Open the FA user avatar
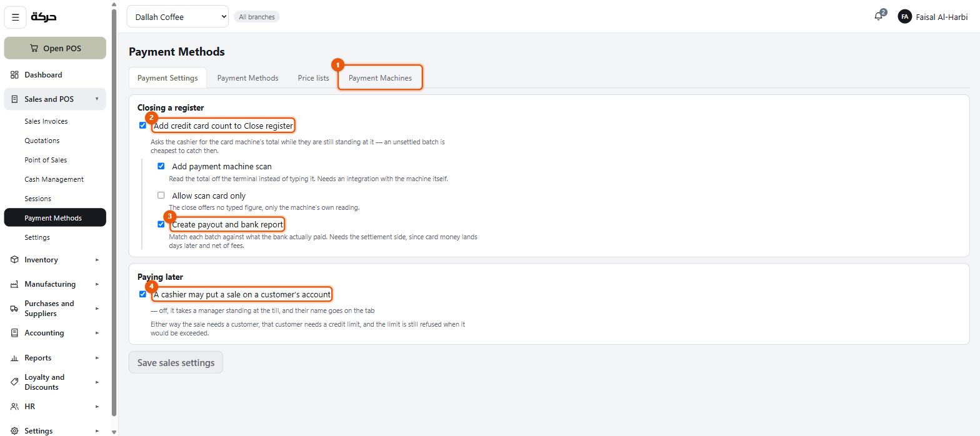Screen dimensions: 980x436 pyautogui.click(x=904, y=17)
